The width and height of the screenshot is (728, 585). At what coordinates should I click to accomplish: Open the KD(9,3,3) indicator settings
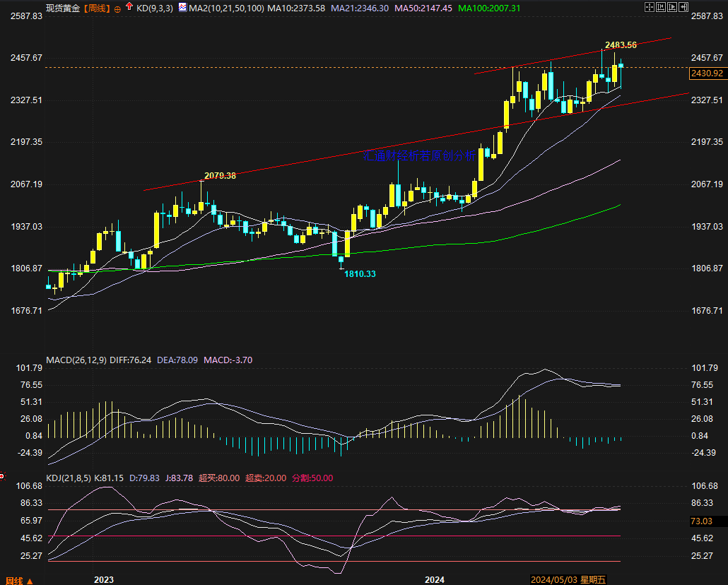click(x=154, y=8)
